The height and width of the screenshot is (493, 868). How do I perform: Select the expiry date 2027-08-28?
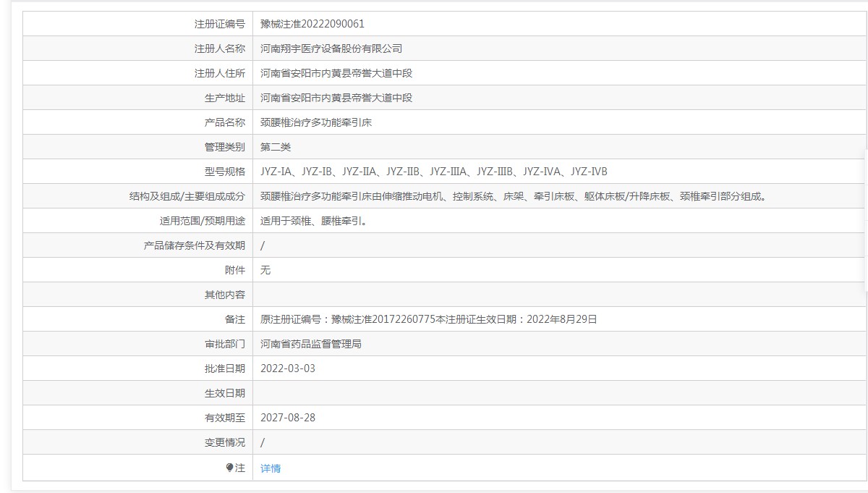pos(288,418)
